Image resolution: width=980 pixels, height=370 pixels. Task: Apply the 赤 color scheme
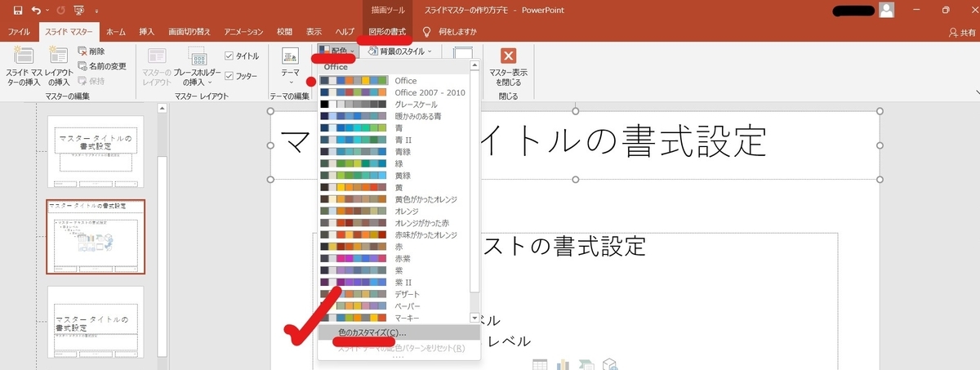[x=394, y=246]
